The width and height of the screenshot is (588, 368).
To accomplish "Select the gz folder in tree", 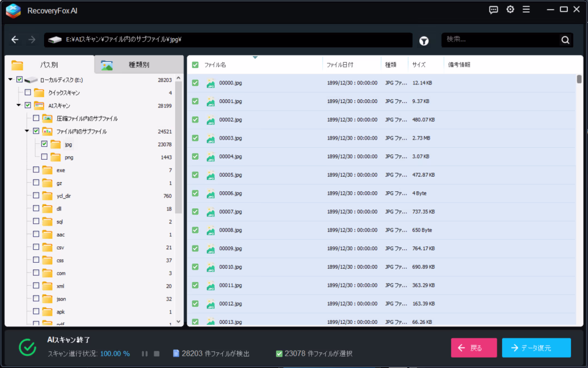I will 59,183.
